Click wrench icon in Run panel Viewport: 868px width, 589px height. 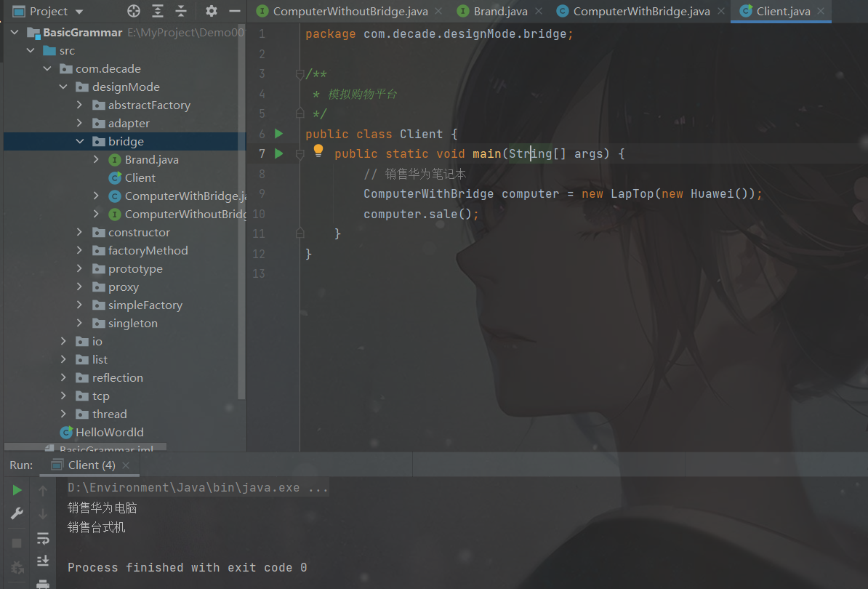17,513
